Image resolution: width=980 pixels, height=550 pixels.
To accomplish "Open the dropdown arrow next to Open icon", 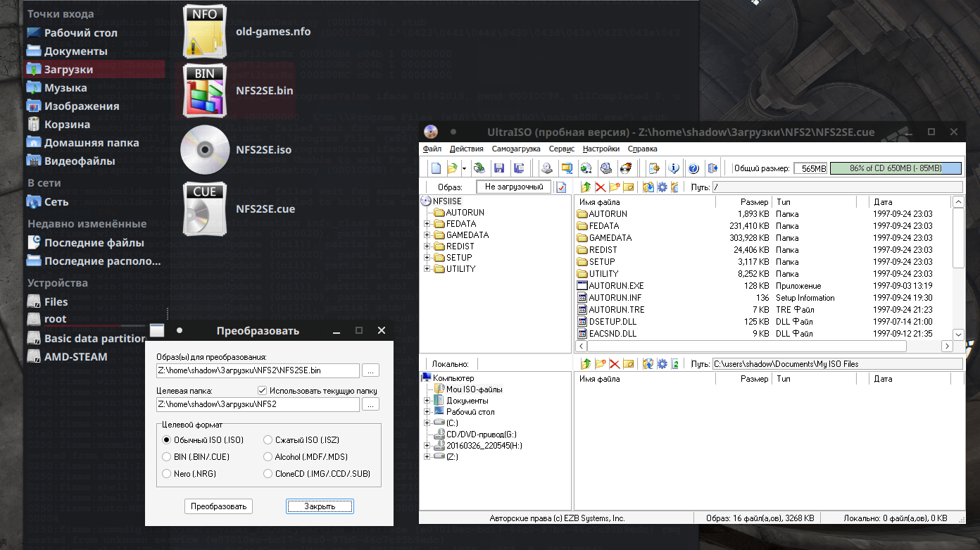I will pos(464,168).
